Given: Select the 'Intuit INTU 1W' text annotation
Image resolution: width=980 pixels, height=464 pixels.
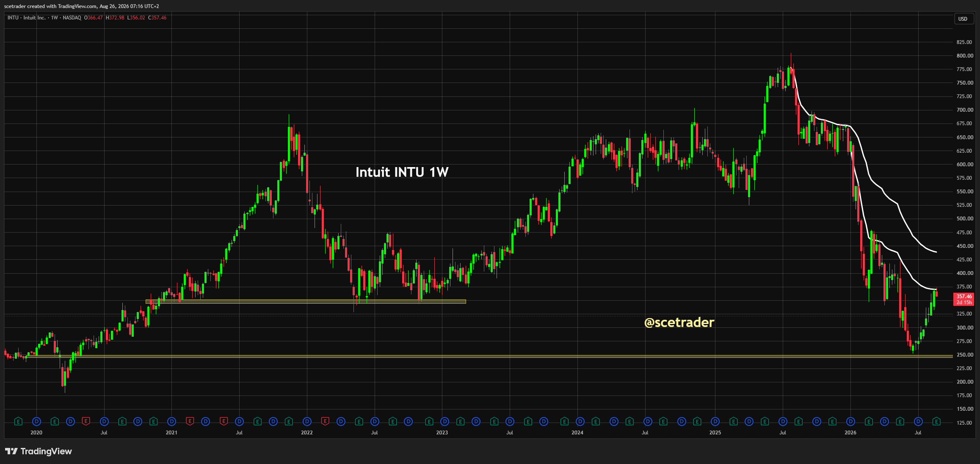Looking at the screenshot, I should click(x=402, y=172).
